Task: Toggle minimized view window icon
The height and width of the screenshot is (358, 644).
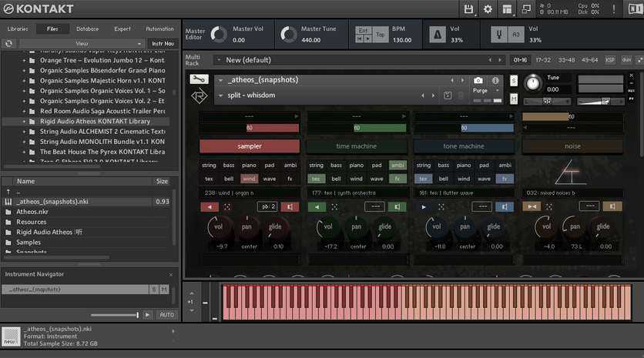Action: [526, 9]
